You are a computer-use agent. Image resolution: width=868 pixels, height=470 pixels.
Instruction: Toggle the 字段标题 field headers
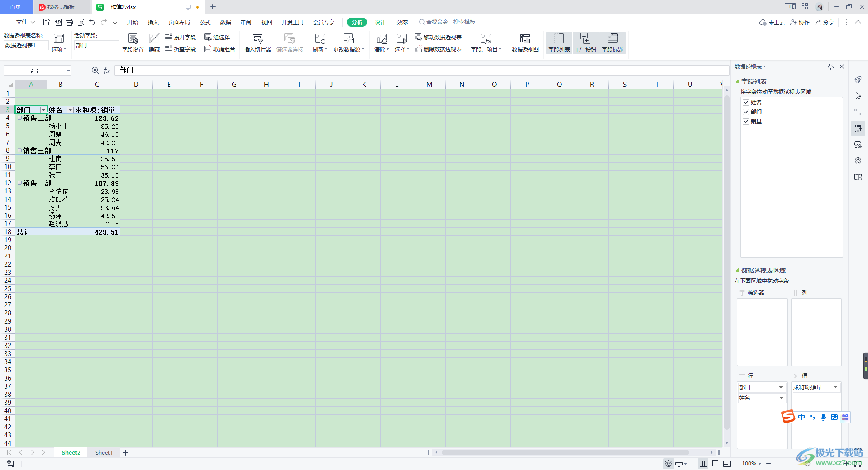(613, 43)
